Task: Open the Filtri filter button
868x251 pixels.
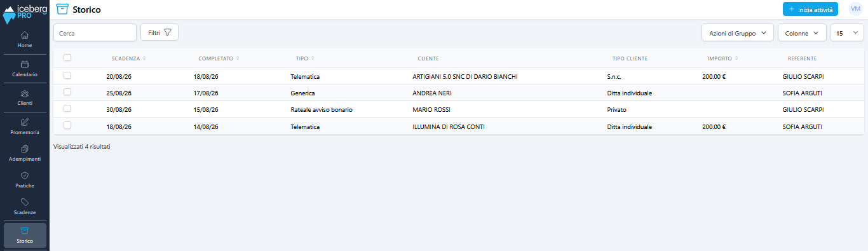Action: pyautogui.click(x=159, y=32)
